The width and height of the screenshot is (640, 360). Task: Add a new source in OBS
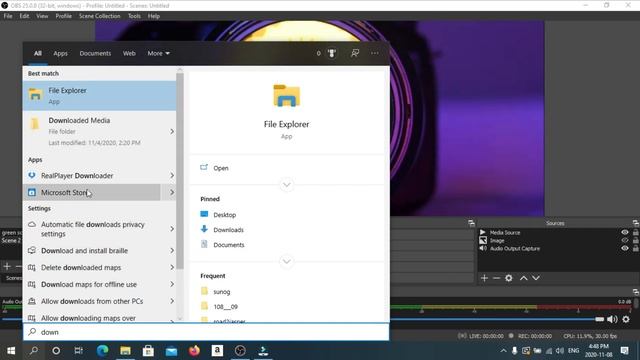484,278
